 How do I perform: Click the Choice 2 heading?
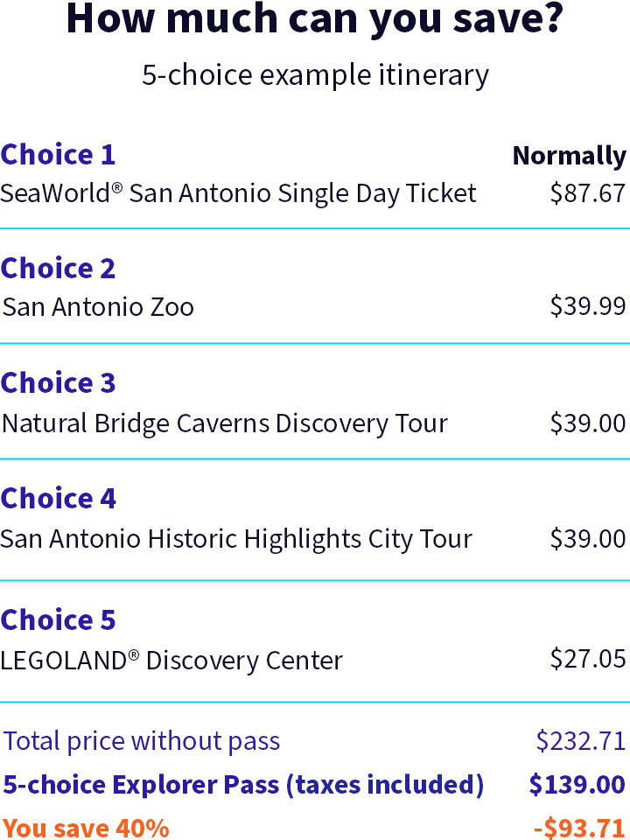click(x=58, y=269)
